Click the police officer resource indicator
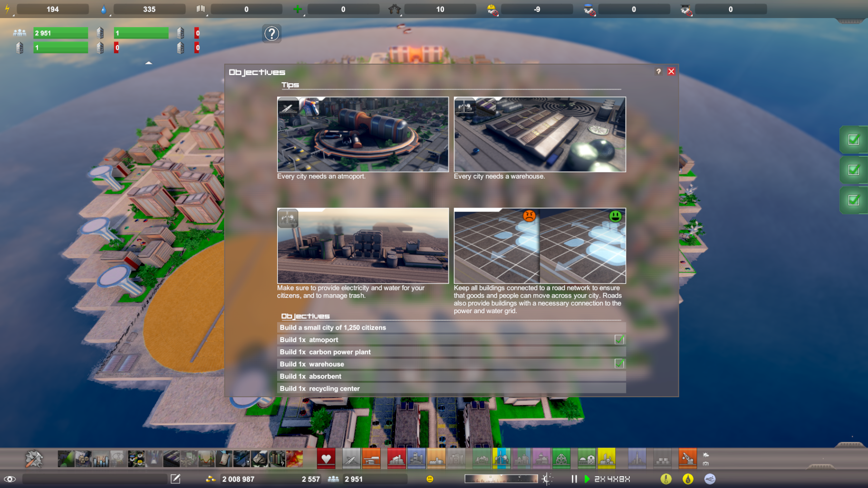868x488 pixels. (589, 10)
